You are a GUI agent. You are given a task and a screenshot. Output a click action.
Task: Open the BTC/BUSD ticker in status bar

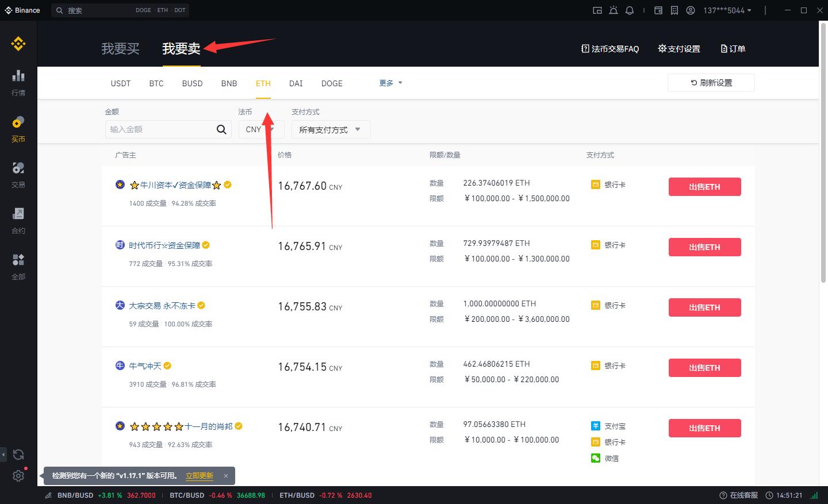pos(217,495)
